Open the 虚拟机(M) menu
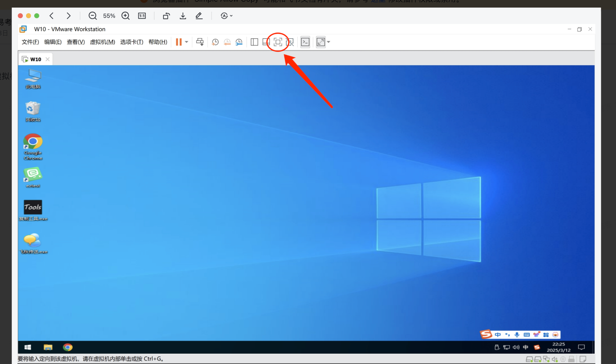 click(x=102, y=42)
